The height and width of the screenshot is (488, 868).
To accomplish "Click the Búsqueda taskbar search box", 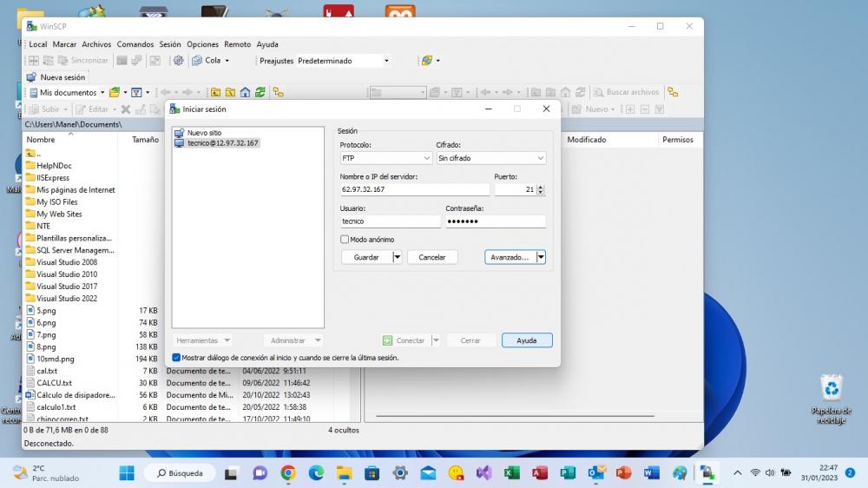I will [180, 473].
